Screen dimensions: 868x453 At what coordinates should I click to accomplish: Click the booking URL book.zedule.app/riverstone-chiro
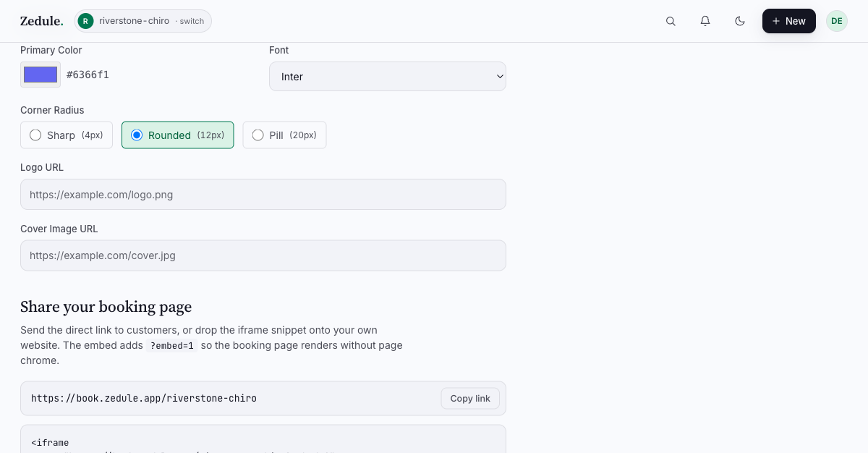[144, 398]
